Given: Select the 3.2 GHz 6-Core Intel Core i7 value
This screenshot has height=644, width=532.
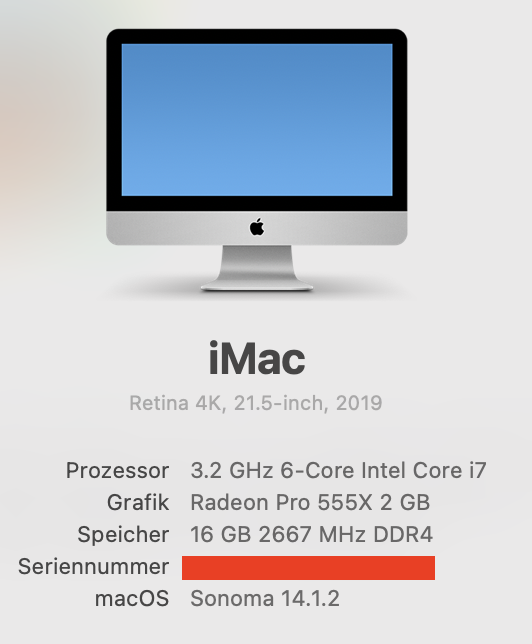Looking at the screenshot, I should click(339, 470).
